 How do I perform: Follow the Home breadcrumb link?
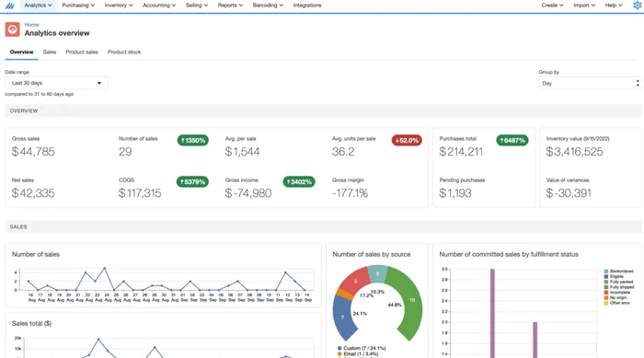tap(31, 25)
